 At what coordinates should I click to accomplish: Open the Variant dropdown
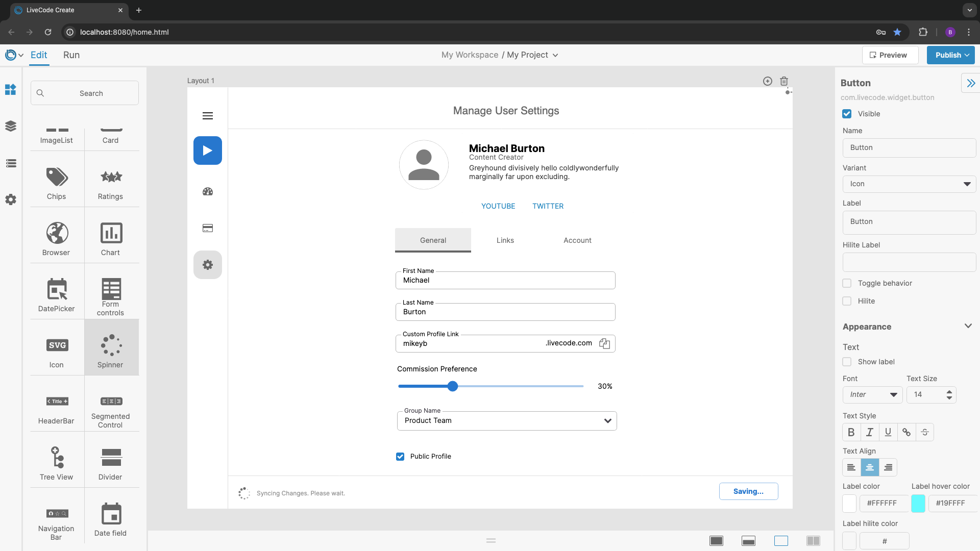click(909, 184)
